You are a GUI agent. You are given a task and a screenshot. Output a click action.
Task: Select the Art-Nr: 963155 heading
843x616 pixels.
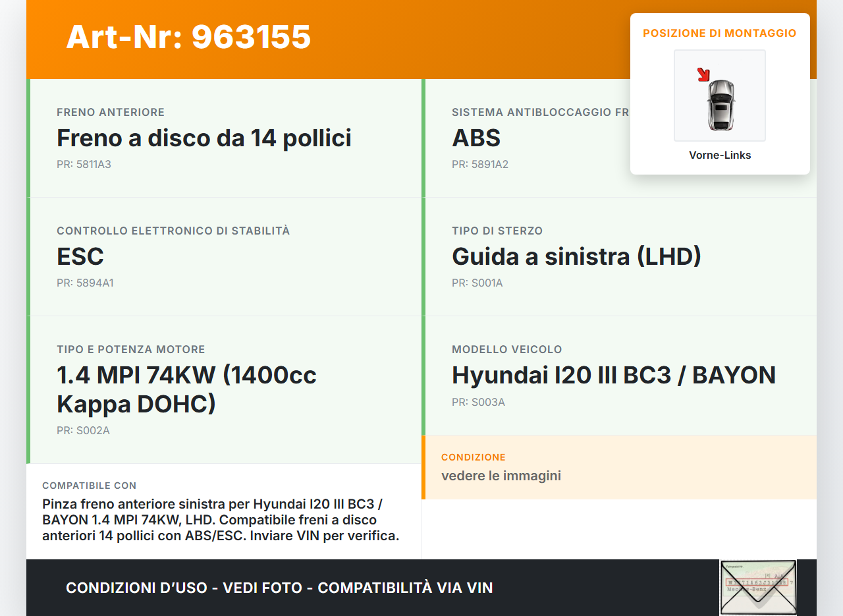pos(188,37)
